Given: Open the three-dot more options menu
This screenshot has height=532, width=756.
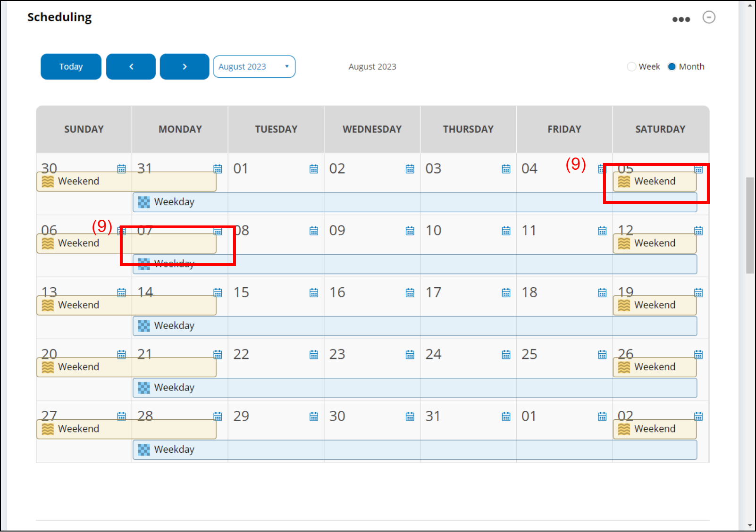Looking at the screenshot, I should pyautogui.click(x=681, y=19).
